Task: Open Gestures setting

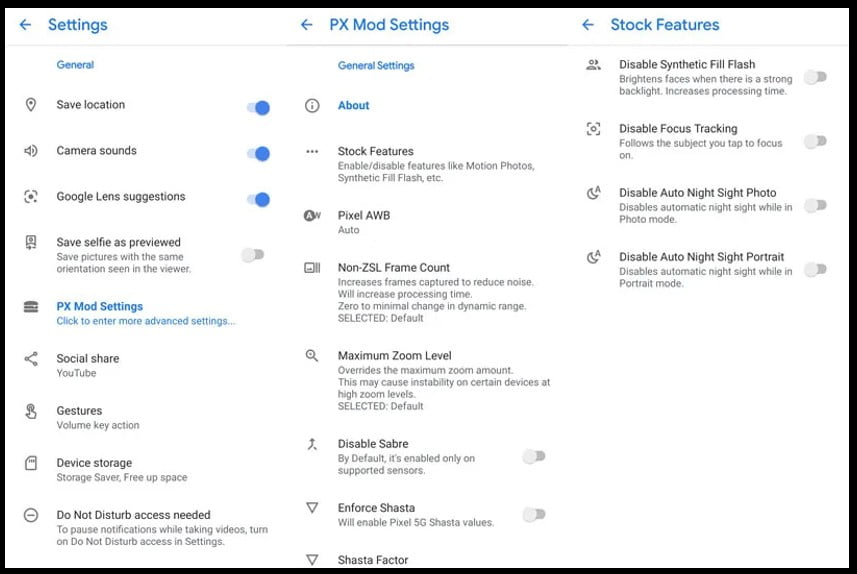Action: pos(146,418)
